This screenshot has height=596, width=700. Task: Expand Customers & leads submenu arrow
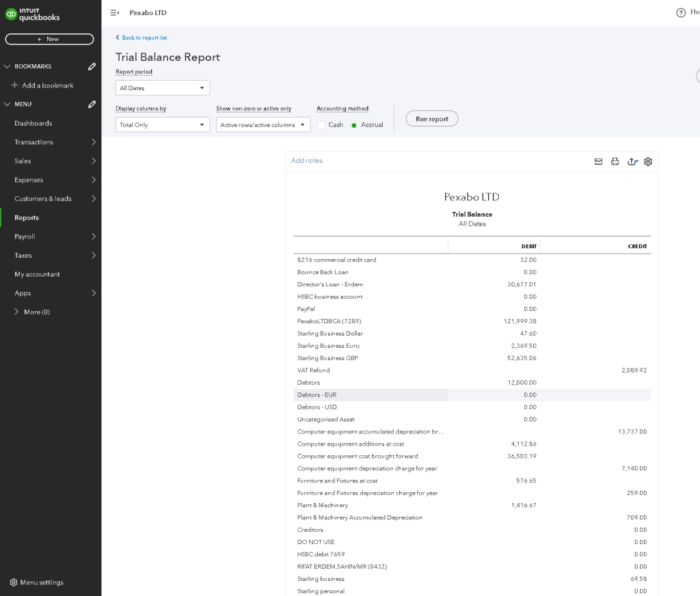coord(94,199)
